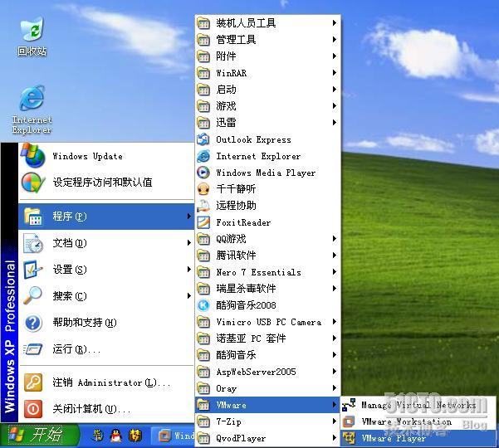Click the 设定程序访问和默认值 icon
This screenshot has width=499, height=448.
point(32,183)
